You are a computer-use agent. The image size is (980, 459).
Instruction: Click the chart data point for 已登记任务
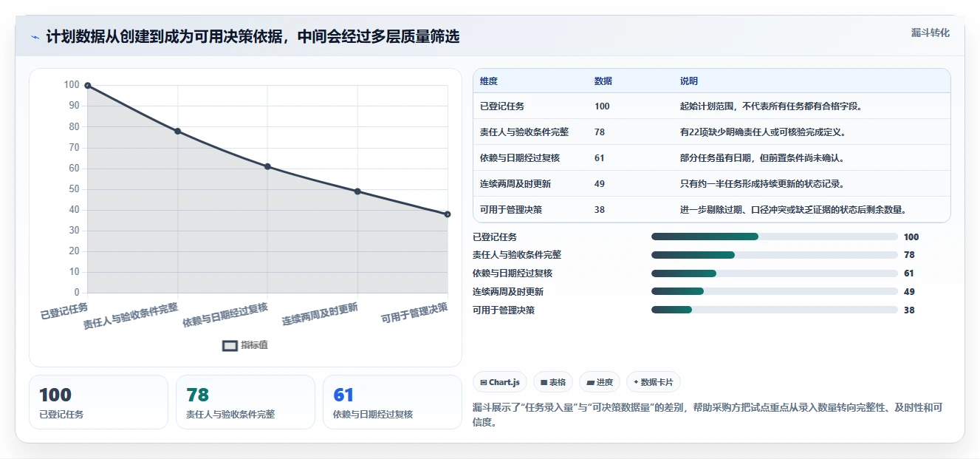[x=87, y=86]
